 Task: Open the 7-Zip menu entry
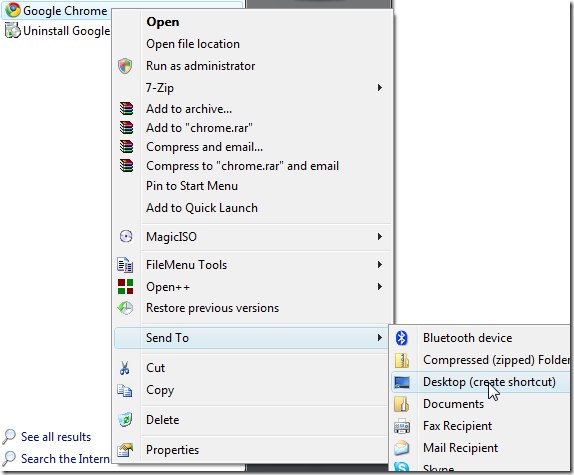point(253,88)
